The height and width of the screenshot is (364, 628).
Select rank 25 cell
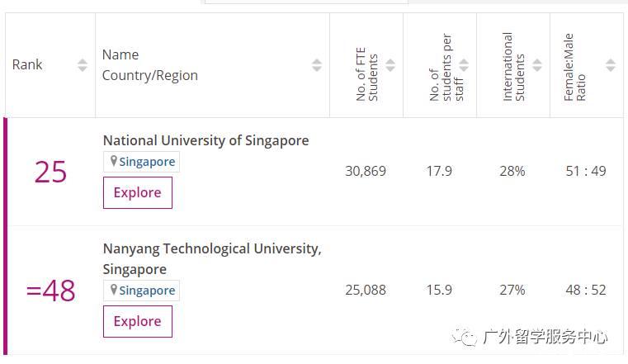click(x=50, y=172)
